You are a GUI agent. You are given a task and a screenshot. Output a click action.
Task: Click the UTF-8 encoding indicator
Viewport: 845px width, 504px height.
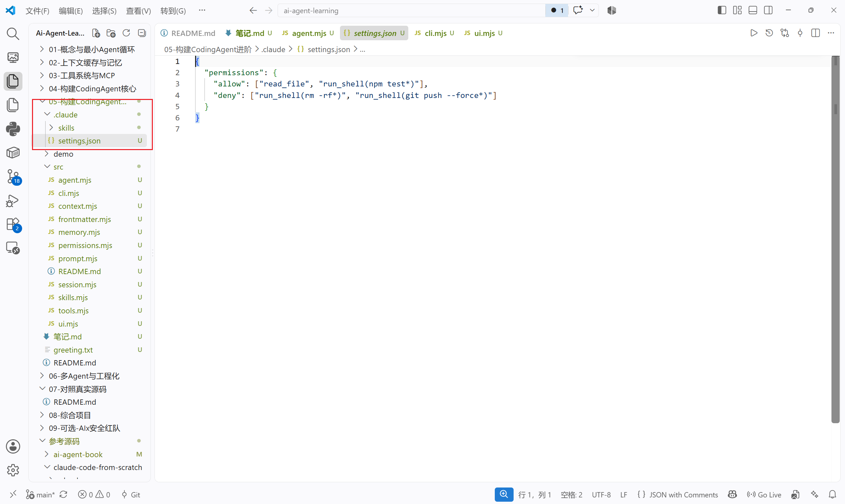601,494
